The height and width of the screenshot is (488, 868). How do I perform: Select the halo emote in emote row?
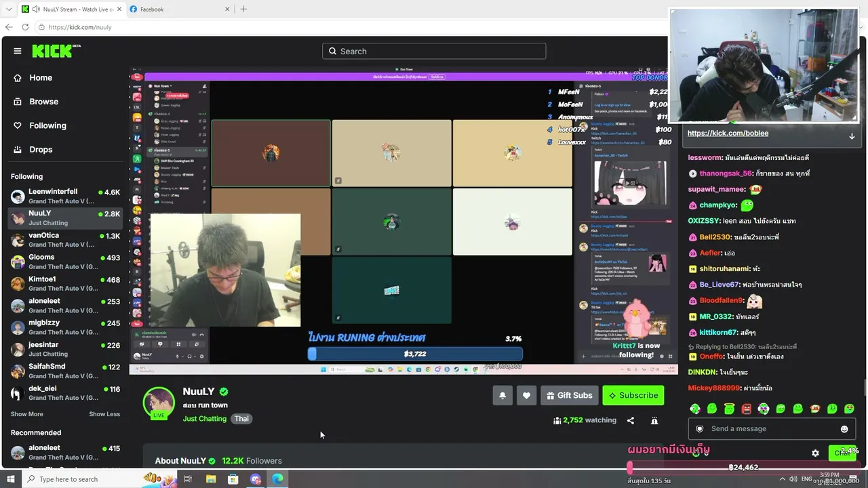729,409
